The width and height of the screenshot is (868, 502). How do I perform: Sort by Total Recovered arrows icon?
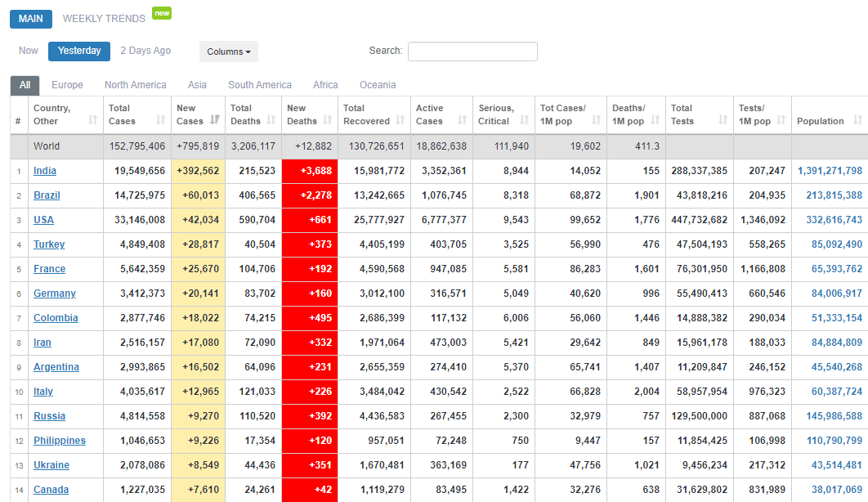(x=400, y=120)
